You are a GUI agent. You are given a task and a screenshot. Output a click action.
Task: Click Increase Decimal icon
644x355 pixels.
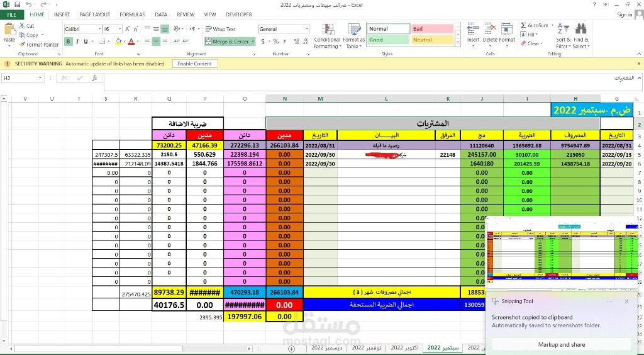297,42
